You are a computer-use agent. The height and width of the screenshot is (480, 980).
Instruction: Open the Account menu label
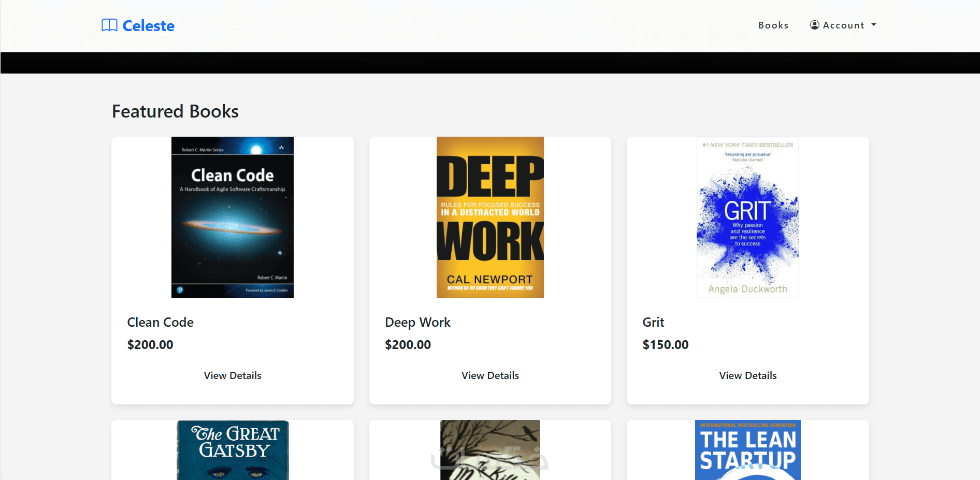click(843, 25)
